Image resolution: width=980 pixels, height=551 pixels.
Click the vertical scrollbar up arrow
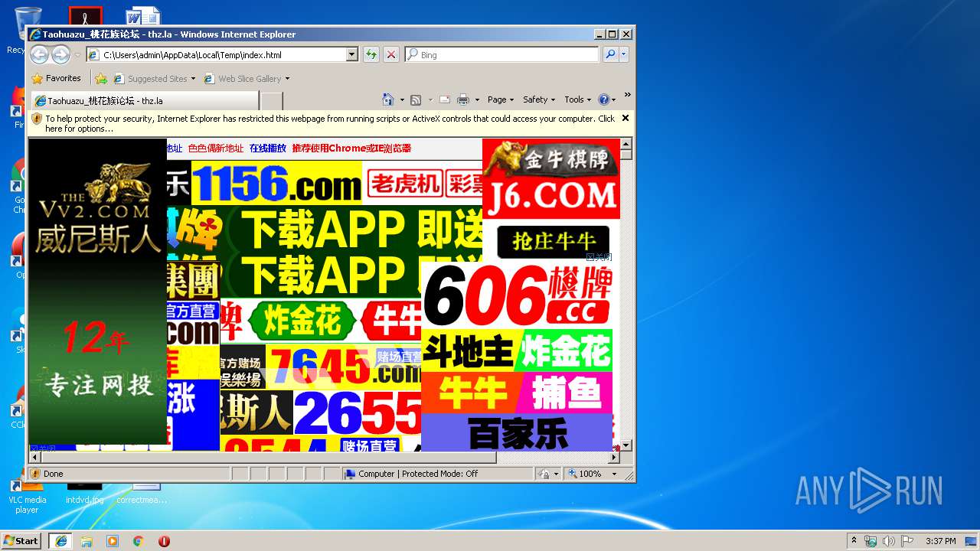tap(626, 144)
